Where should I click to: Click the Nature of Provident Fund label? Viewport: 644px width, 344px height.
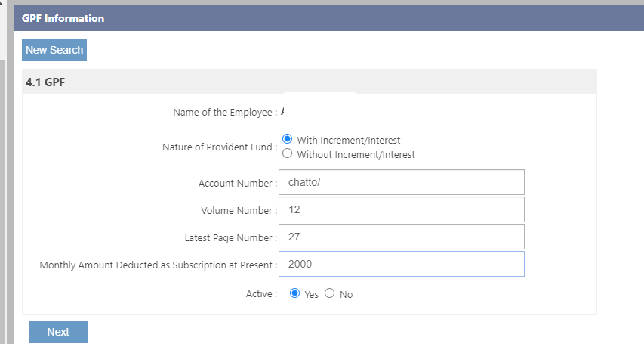tap(219, 147)
